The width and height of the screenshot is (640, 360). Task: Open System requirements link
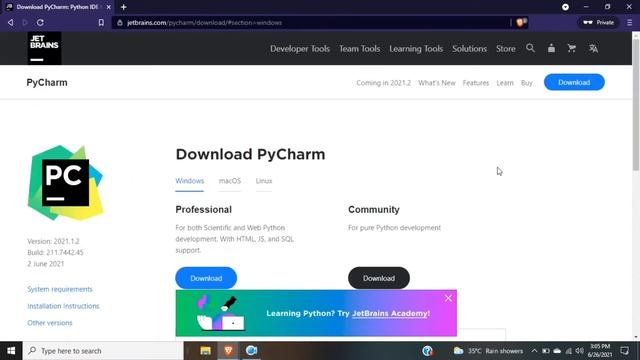coord(60,289)
